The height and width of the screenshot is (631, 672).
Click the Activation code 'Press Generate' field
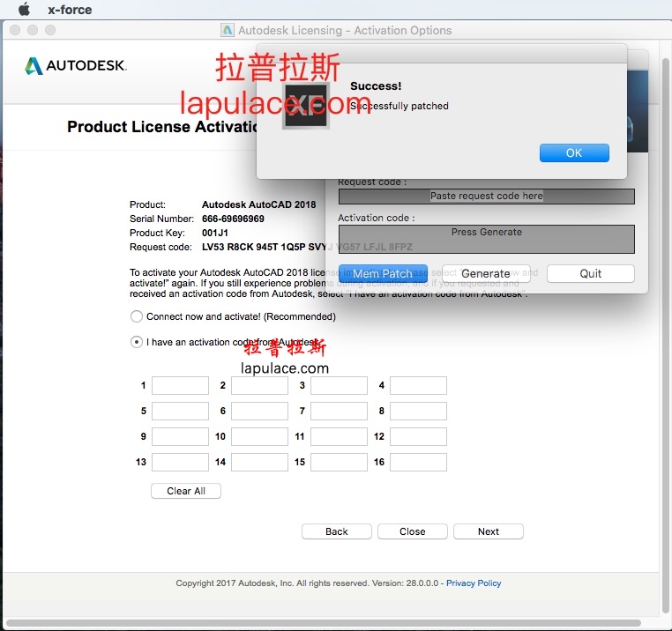(x=486, y=238)
